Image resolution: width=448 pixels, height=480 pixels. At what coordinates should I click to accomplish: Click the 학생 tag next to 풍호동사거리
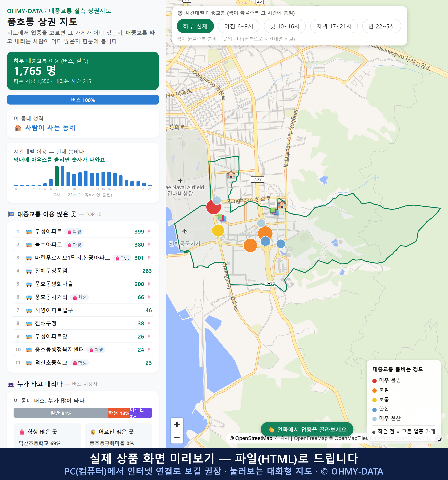pos(79,297)
